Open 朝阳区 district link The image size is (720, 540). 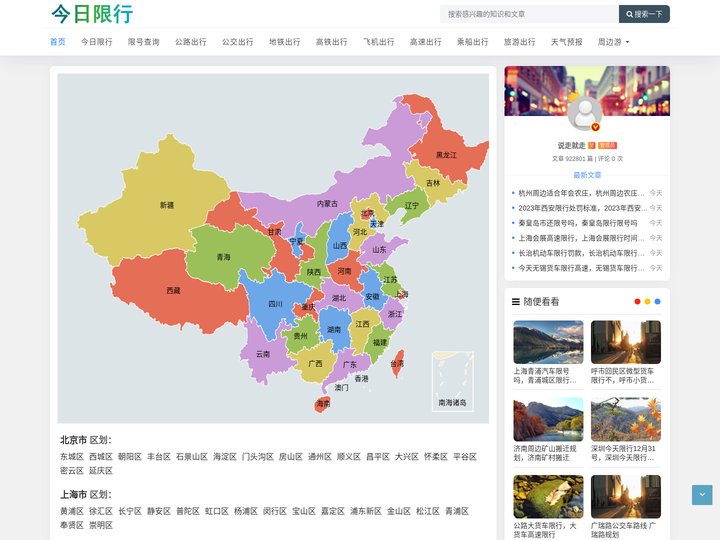[x=130, y=457]
